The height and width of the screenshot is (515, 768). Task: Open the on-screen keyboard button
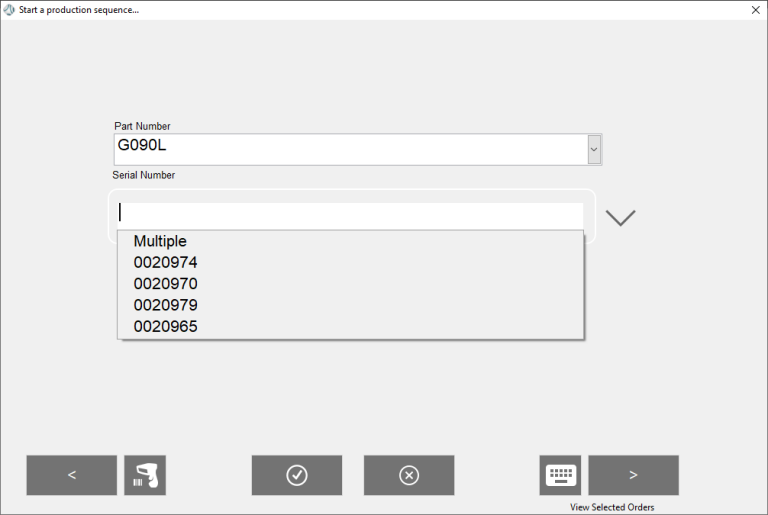click(x=560, y=475)
